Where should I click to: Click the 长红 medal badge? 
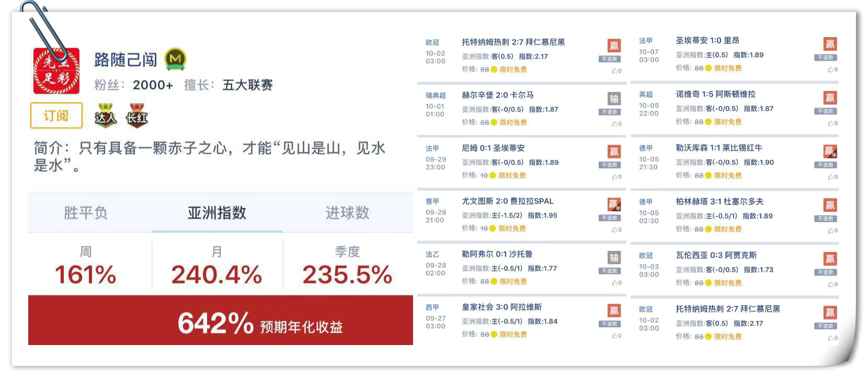(137, 116)
